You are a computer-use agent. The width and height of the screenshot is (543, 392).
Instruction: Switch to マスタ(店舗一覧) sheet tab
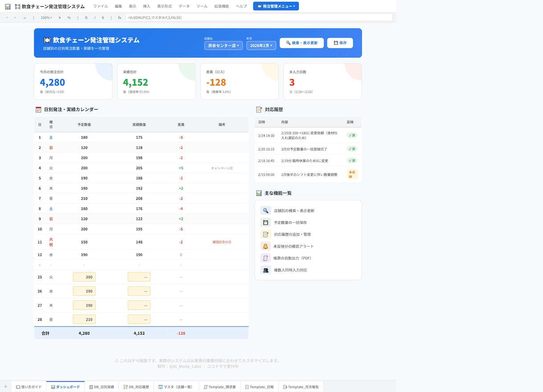[x=176, y=387]
